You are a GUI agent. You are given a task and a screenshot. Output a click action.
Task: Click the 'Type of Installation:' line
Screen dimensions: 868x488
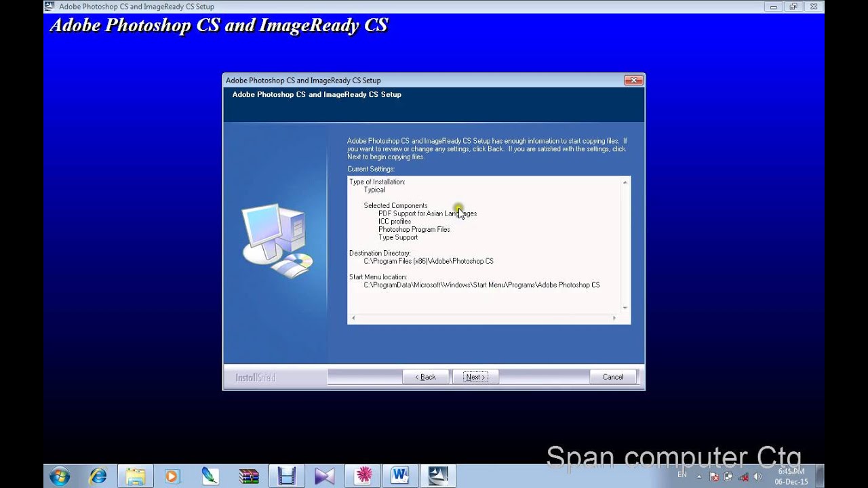377,182
